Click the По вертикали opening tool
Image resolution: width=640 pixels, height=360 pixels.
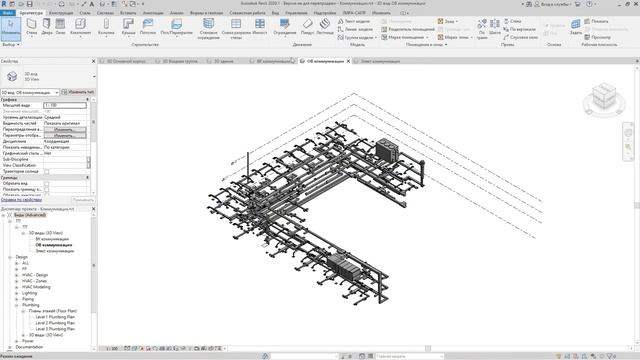coord(519,29)
